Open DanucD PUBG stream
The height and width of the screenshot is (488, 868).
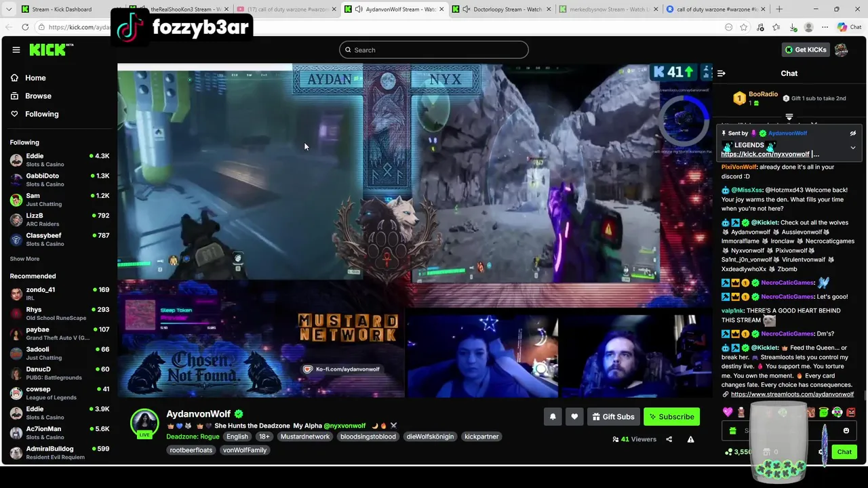pos(60,373)
